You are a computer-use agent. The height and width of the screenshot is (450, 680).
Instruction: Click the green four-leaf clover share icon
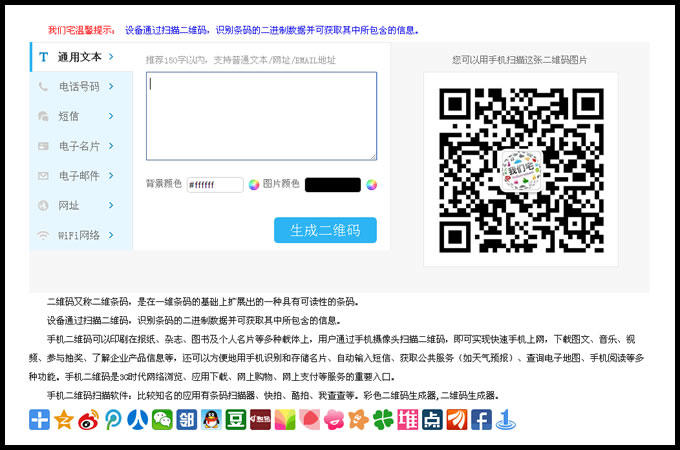click(x=383, y=420)
